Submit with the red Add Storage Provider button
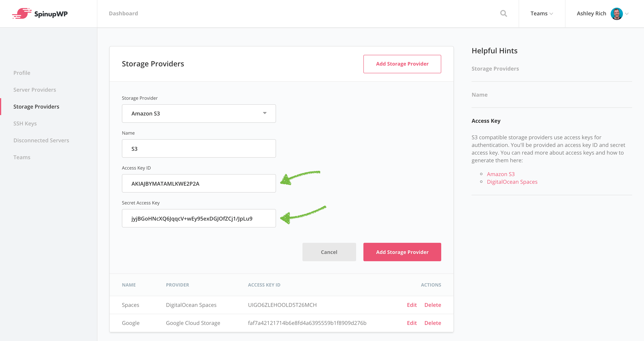This screenshot has height=341, width=644. (x=402, y=252)
